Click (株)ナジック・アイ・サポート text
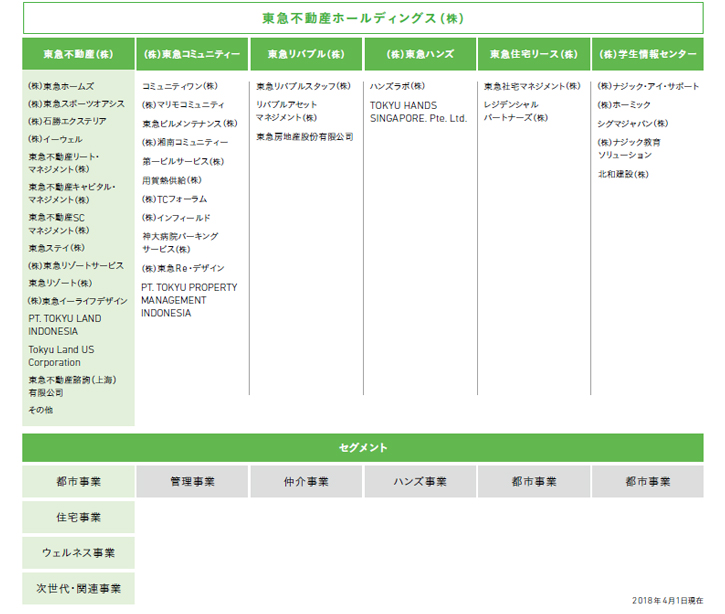 648,86
